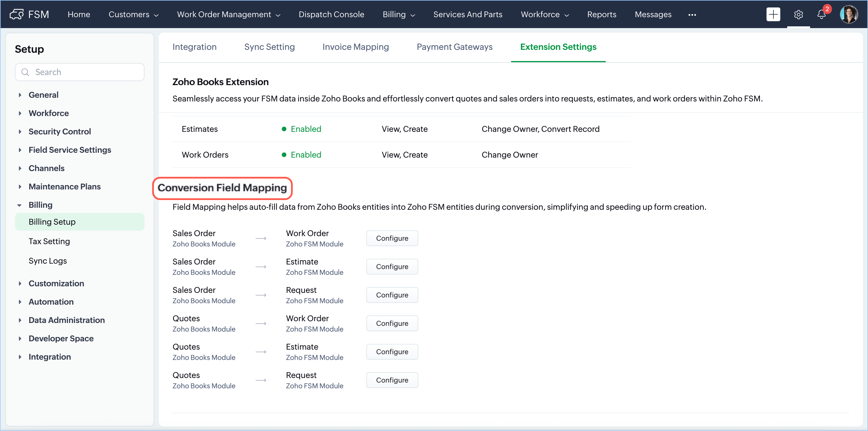Open Dispatch Console from the top menu
This screenshot has height=431, width=868.
click(x=331, y=15)
